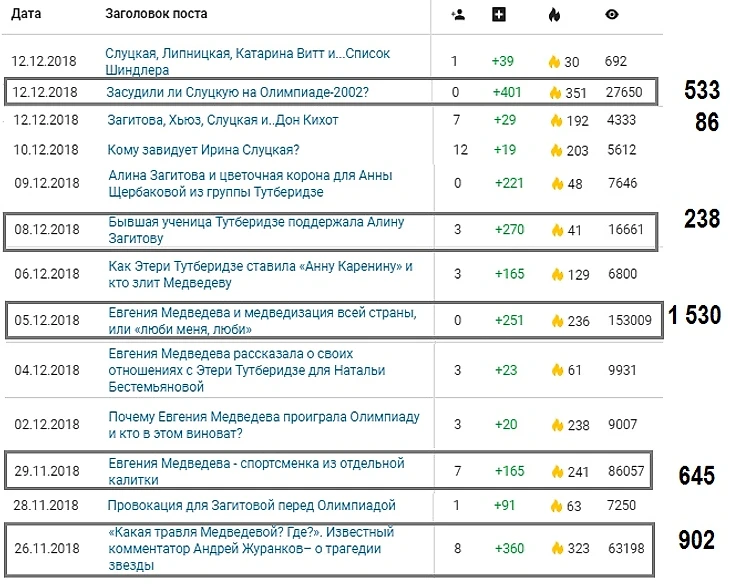Open post about Медведева и медведизация всей страны
This screenshot has height=584, width=730.
262,321
